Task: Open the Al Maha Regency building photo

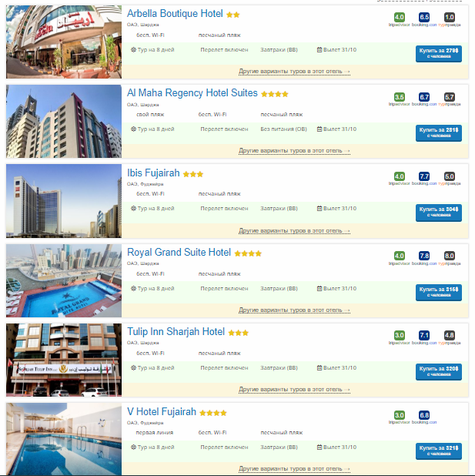Action: click(x=64, y=122)
